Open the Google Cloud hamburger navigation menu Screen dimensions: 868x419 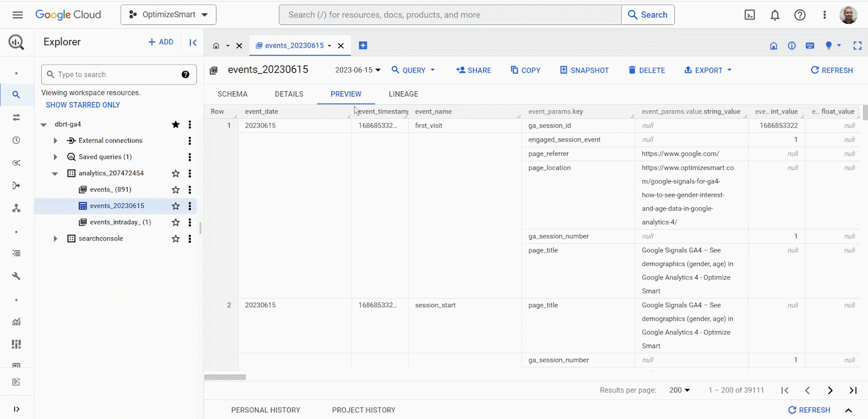coord(17,15)
